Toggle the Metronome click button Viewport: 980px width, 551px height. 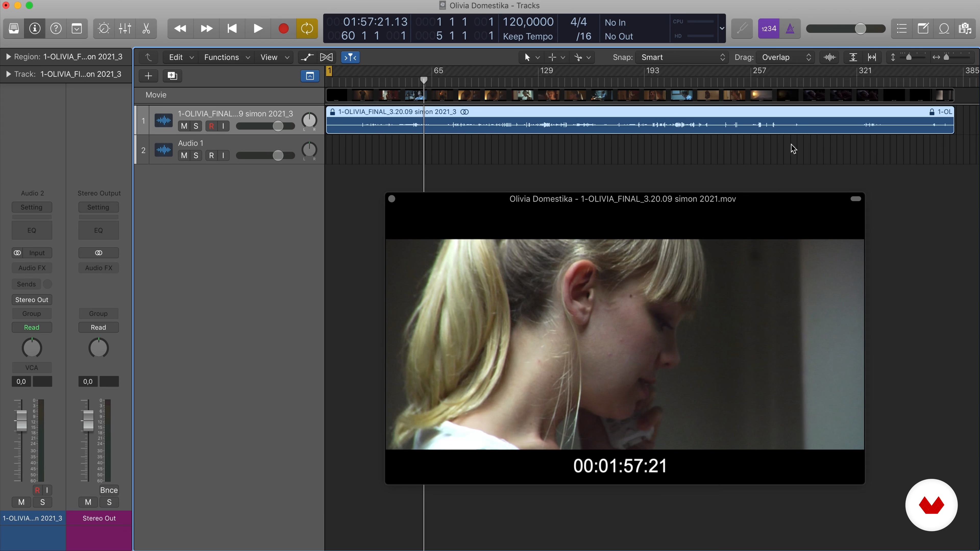tap(790, 29)
